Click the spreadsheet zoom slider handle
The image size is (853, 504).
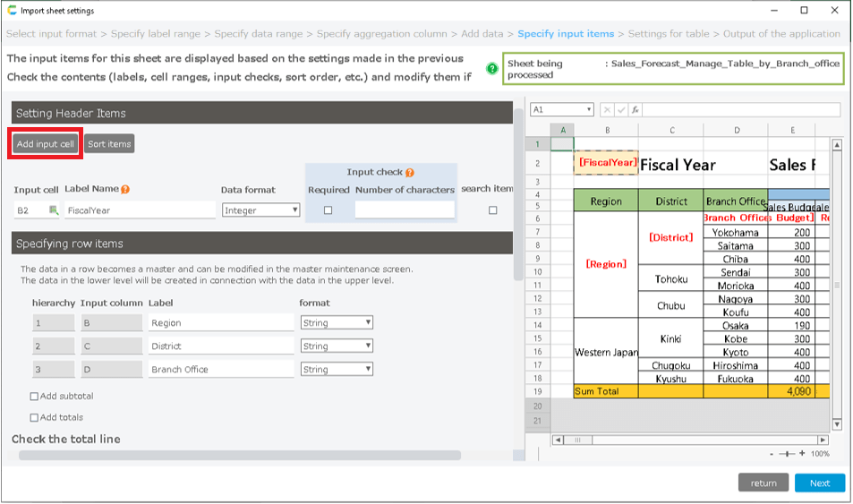click(789, 454)
